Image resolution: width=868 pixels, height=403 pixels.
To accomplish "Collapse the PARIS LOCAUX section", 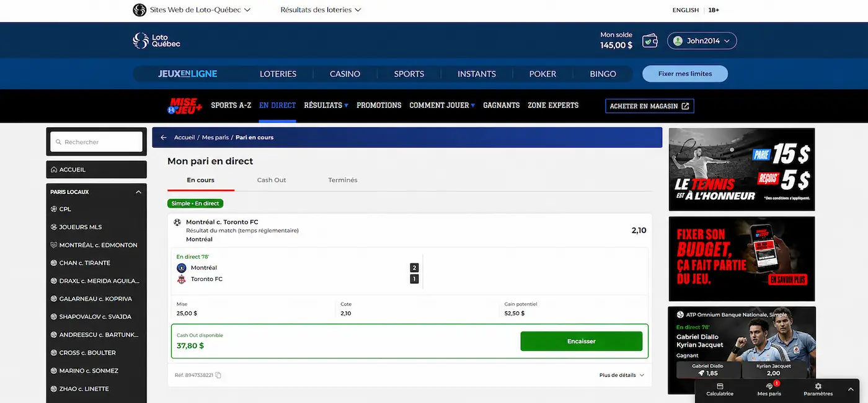I will click(138, 192).
